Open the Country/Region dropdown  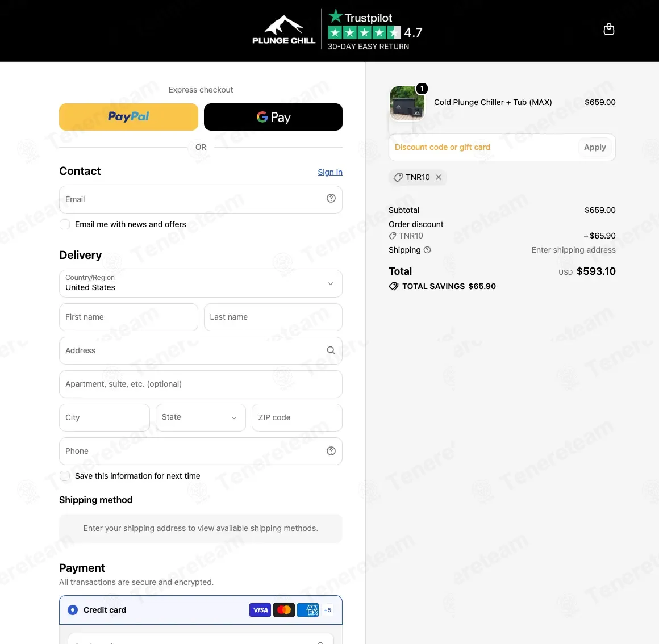click(x=201, y=283)
